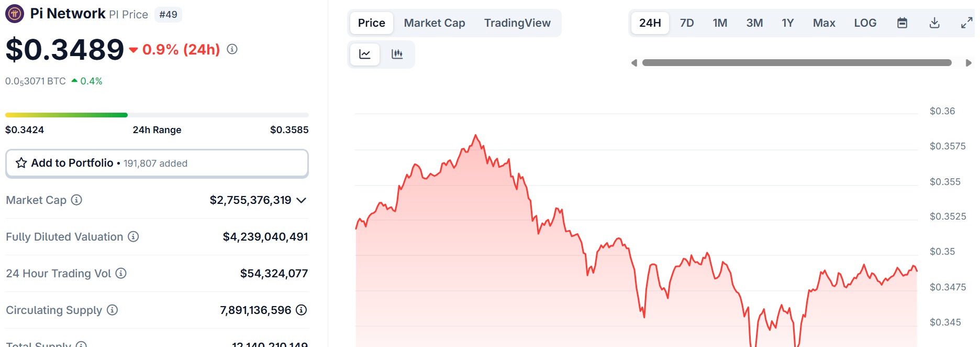Expand the chart to fullscreen

967,23
